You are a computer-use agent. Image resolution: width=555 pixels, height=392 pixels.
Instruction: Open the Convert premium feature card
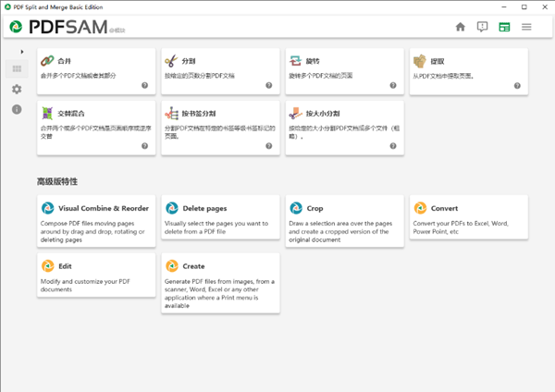pos(469,217)
